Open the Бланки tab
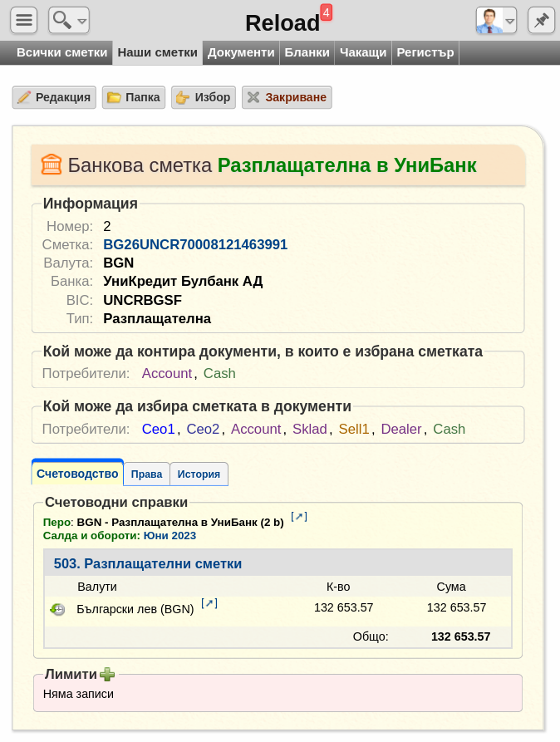Image resolution: width=560 pixels, height=742 pixels. [307, 52]
